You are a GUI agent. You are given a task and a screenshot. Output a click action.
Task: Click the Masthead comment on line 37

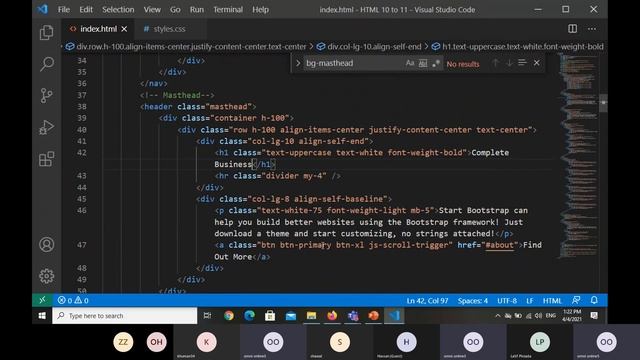[x=177, y=95]
